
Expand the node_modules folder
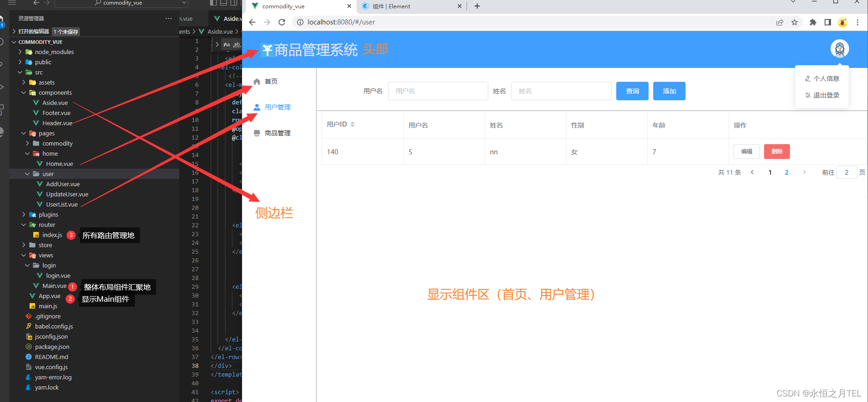click(20, 52)
